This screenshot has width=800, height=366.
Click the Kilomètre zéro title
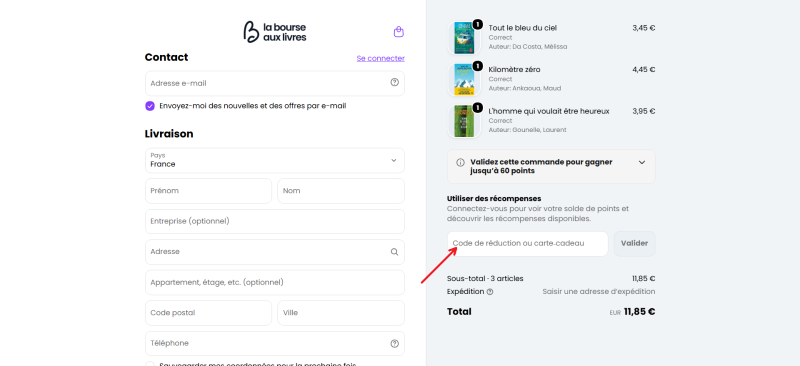tap(514, 69)
